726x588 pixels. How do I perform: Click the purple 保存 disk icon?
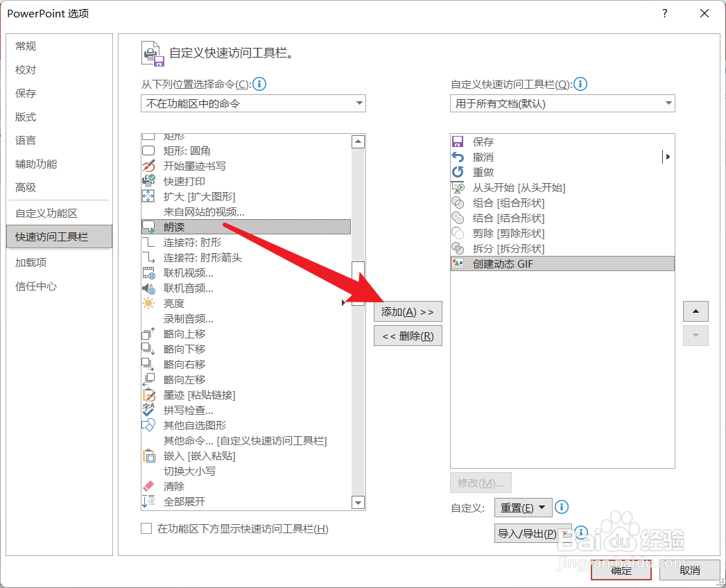point(458,141)
